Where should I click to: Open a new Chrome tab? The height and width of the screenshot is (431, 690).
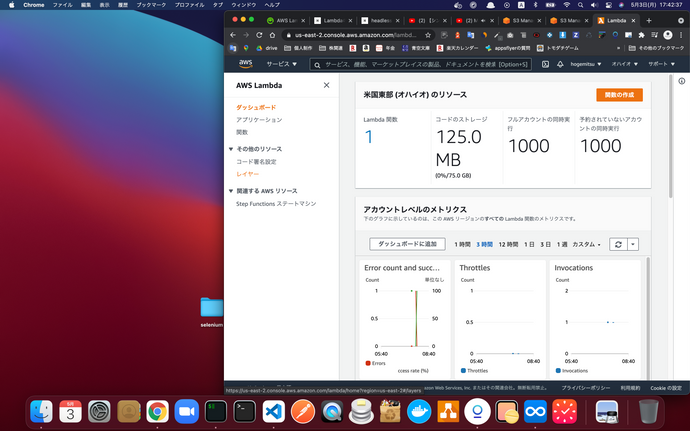click(649, 21)
